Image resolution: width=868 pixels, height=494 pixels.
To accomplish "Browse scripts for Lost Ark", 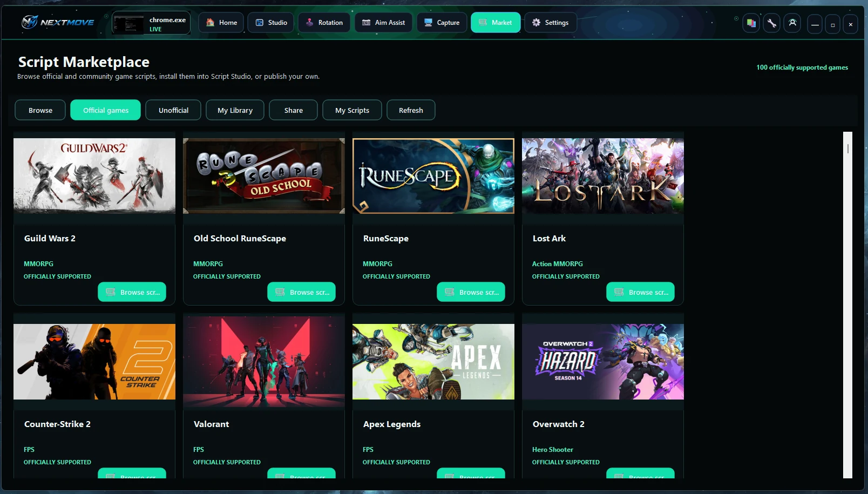I will [641, 292].
